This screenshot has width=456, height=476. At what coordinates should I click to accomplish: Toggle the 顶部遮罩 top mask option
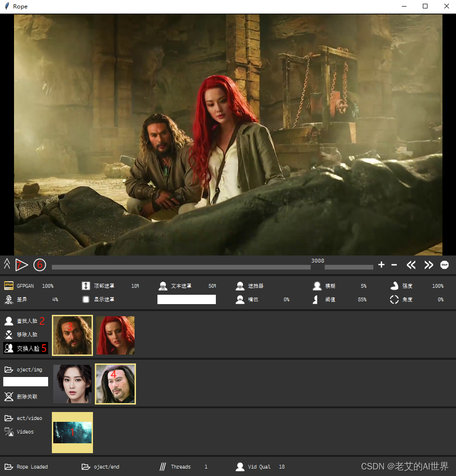coord(86,285)
